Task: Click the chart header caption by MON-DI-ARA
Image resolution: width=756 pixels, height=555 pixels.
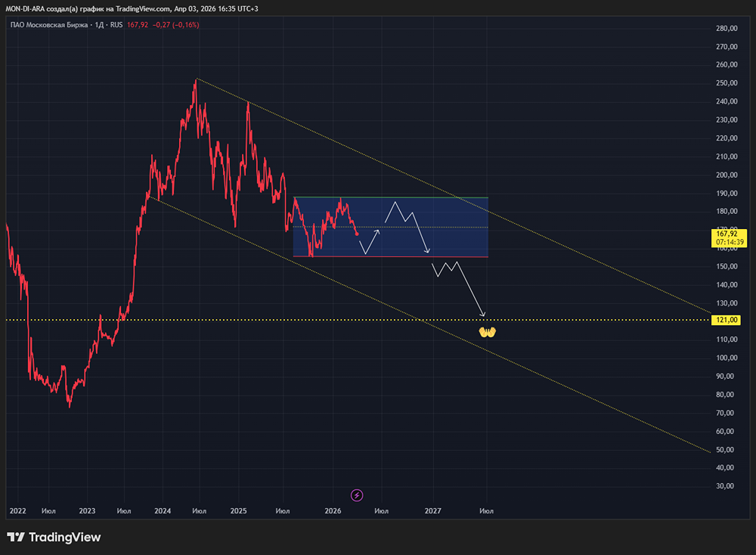Action: coord(132,8)
